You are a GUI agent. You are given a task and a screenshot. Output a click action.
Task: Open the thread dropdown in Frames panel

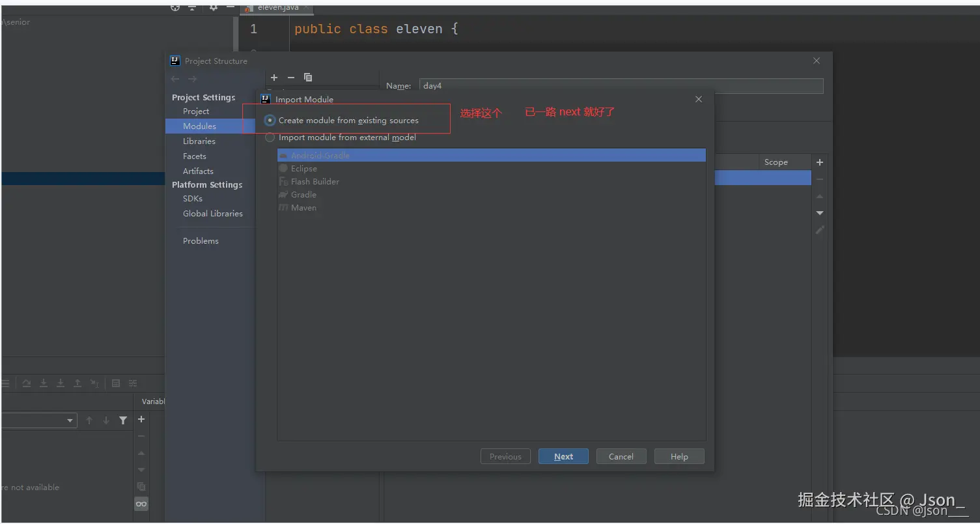click(x=39, y=420)
